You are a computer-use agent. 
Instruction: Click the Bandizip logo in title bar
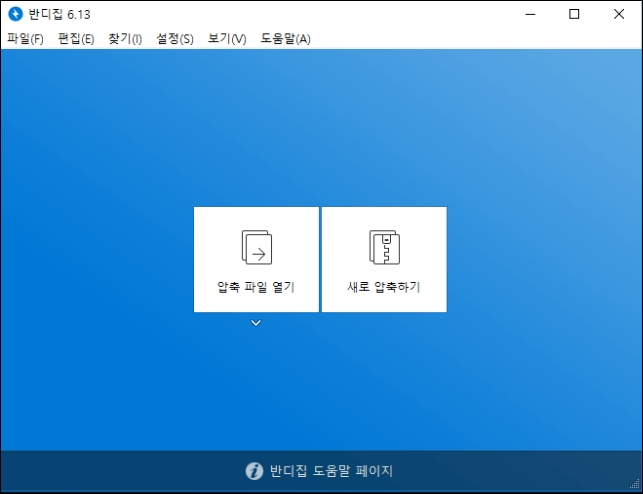click(16, 14)
